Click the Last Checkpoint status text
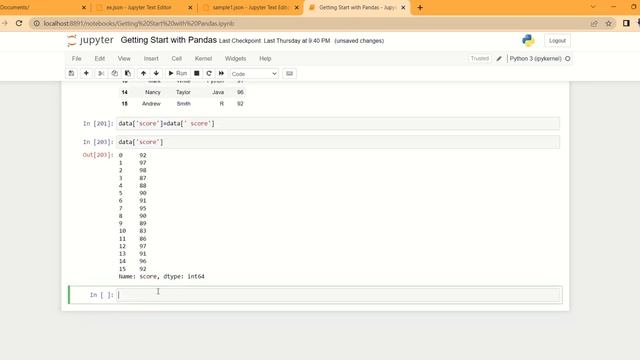640x360 pixels. 274,41
